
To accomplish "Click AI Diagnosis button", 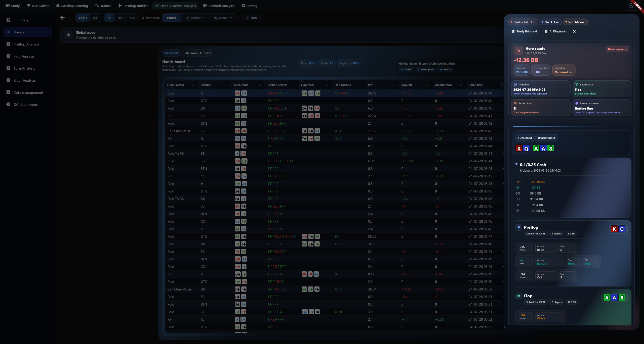I will tap(555, 31).
